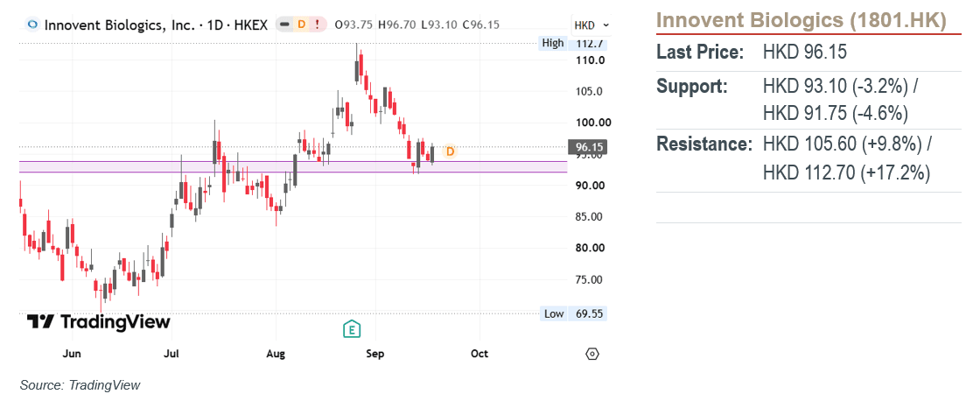This screenshot has height=401, width=980.
Task: Click the L93.10 low value
Action: (x=439, y=25)
